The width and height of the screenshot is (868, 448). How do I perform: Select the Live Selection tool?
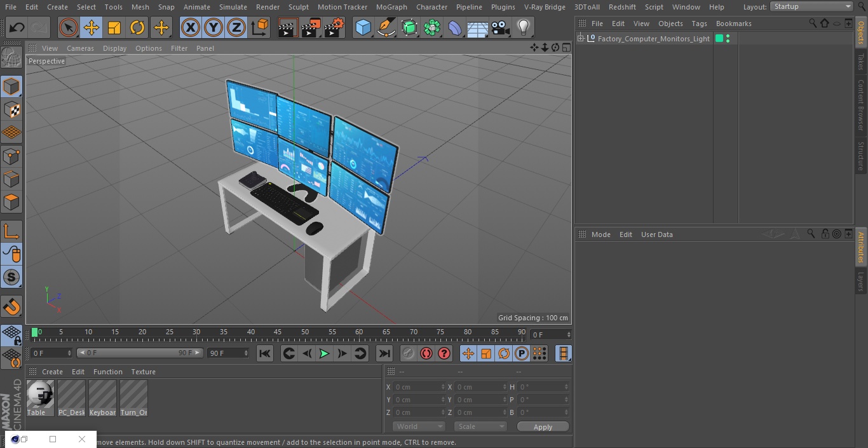(69, 27)
